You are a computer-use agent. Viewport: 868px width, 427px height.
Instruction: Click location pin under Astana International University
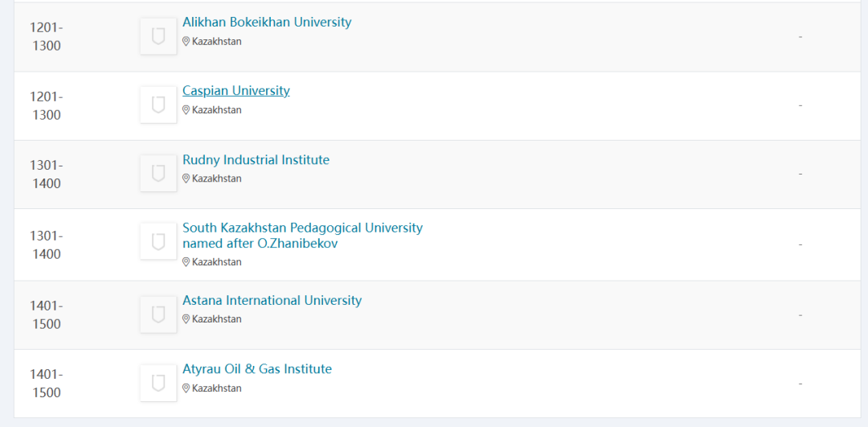[x=186, y=319]
